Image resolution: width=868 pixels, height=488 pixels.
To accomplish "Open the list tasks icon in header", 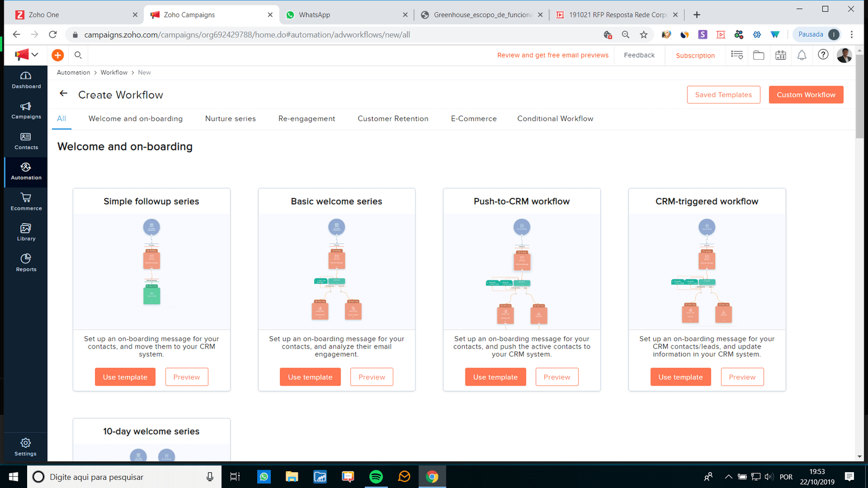I will tap(737, 55).
